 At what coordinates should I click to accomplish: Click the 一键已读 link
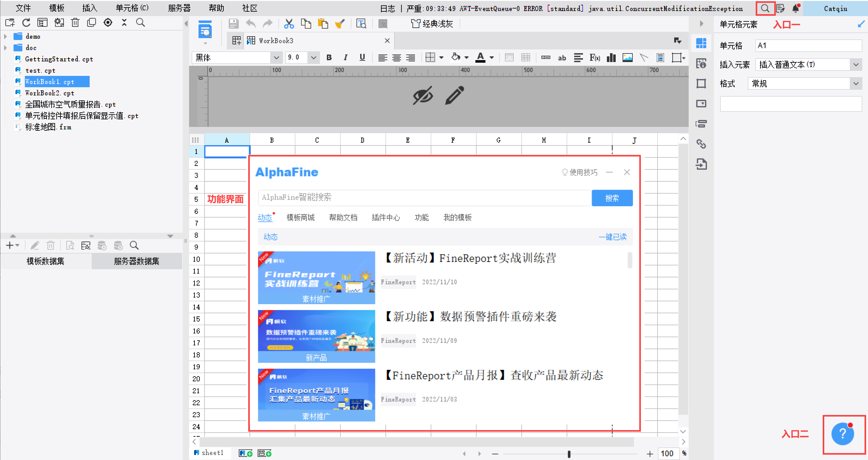point(612,237)
